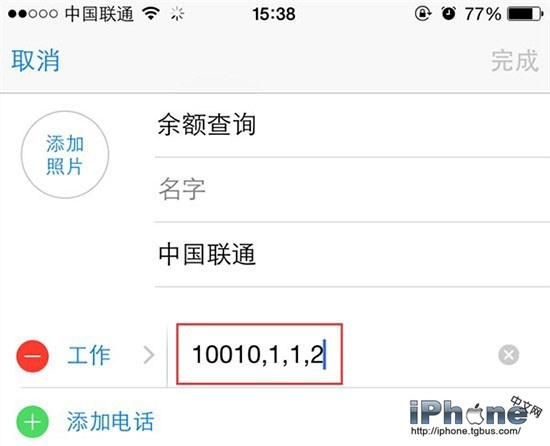550x446 pixels.
Task: Open the 工作 label chevron
Action: tap(149, 355)
